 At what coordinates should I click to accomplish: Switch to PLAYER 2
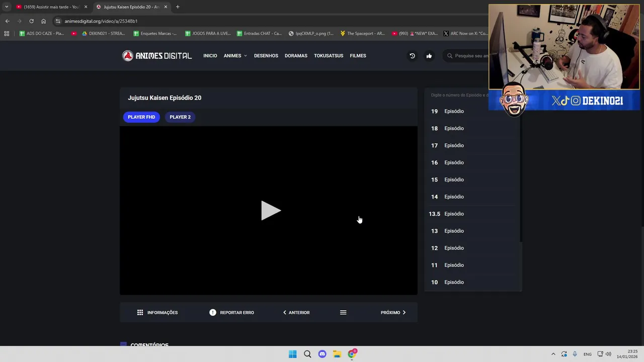180,117
